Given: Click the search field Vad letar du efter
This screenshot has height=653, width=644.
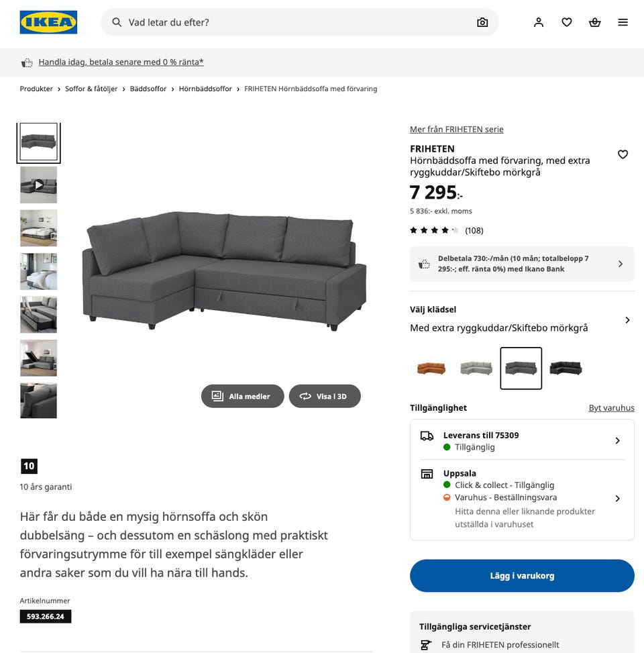Looking at the screenshot, I should pos(299,22).
